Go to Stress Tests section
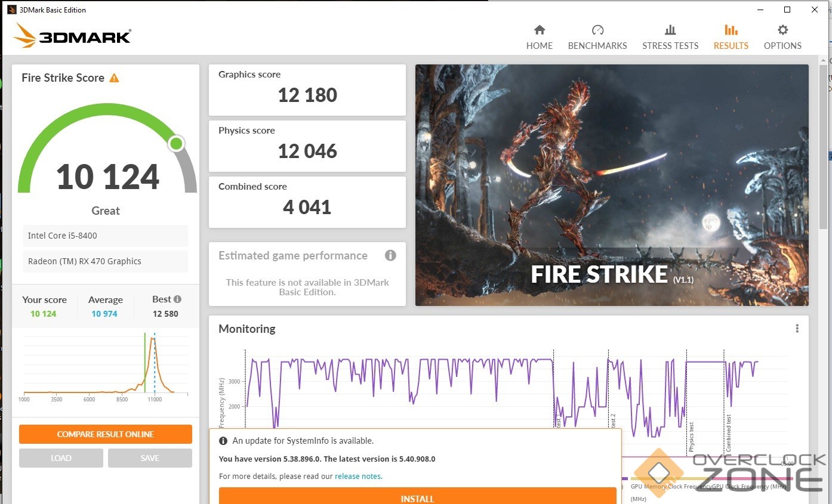 (x=670, y=37)
